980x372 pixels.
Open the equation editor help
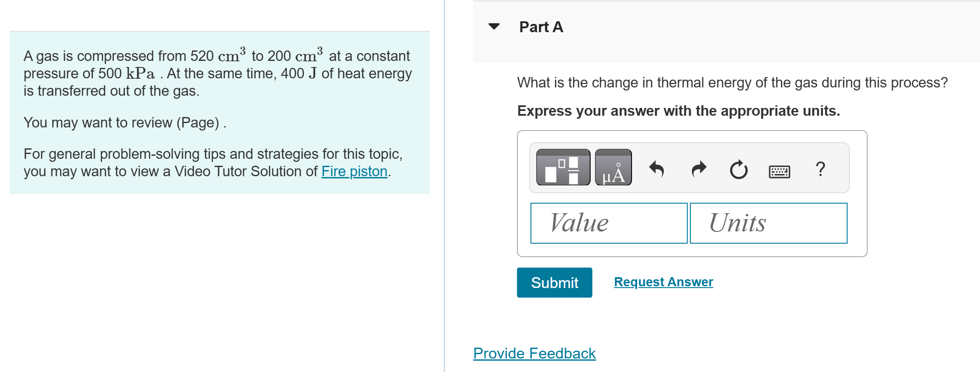point(821,169)
